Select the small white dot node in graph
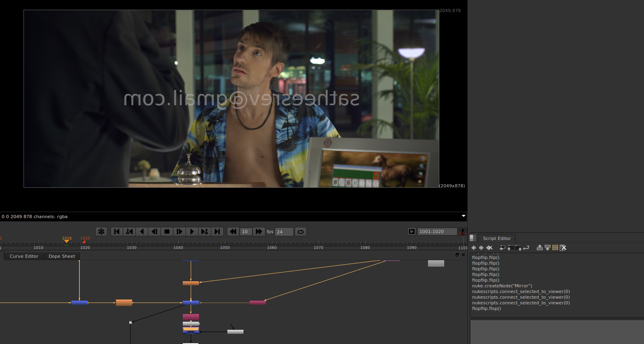This screenshot has height=344, width=644. 131,323
